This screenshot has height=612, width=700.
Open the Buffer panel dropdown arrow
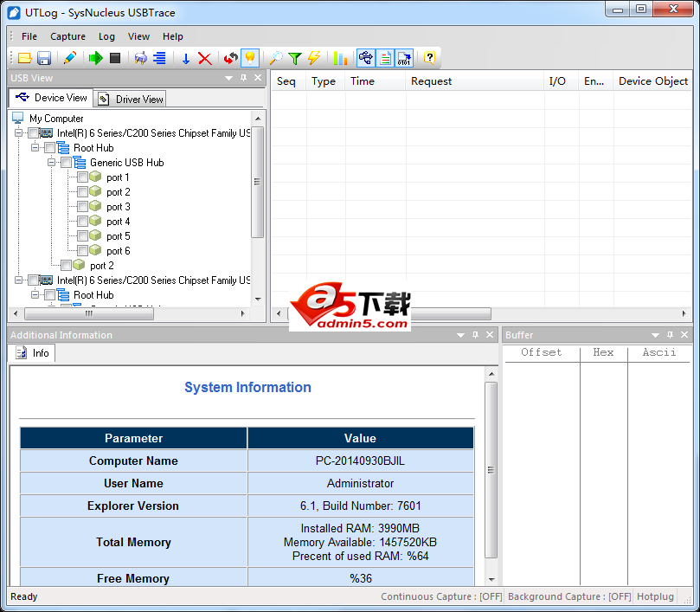[x=655, y=335]
